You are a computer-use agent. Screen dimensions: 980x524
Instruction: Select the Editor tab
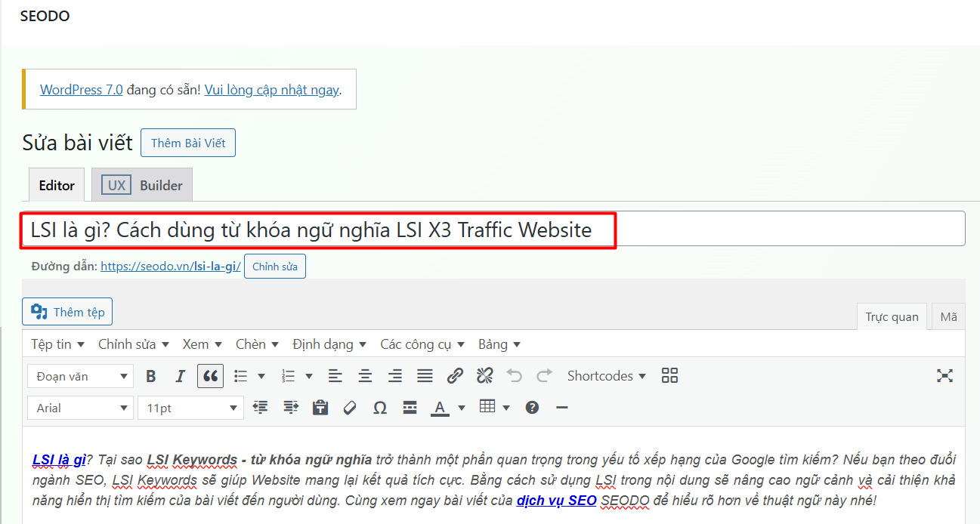pos(57,185)
